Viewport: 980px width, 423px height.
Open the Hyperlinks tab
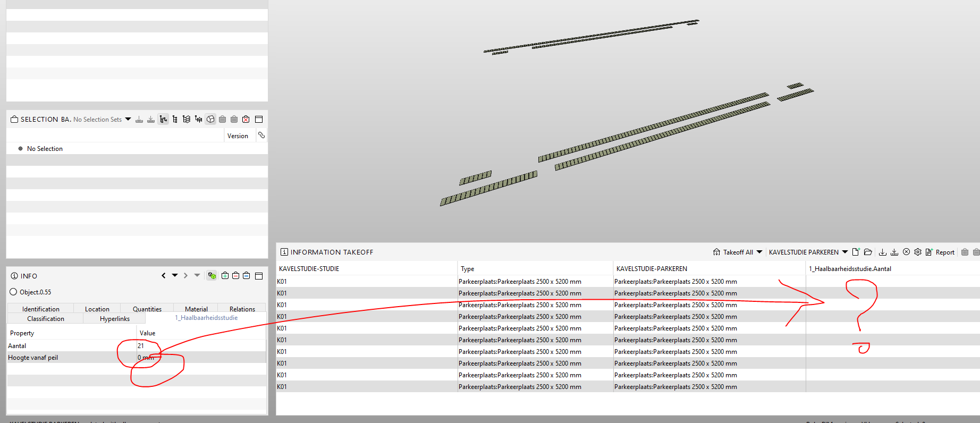(115, 318)
